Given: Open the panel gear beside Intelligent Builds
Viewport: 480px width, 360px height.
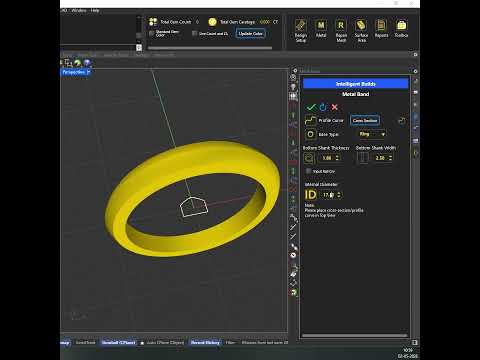Looking at the screenshot, I should point(295,71).
